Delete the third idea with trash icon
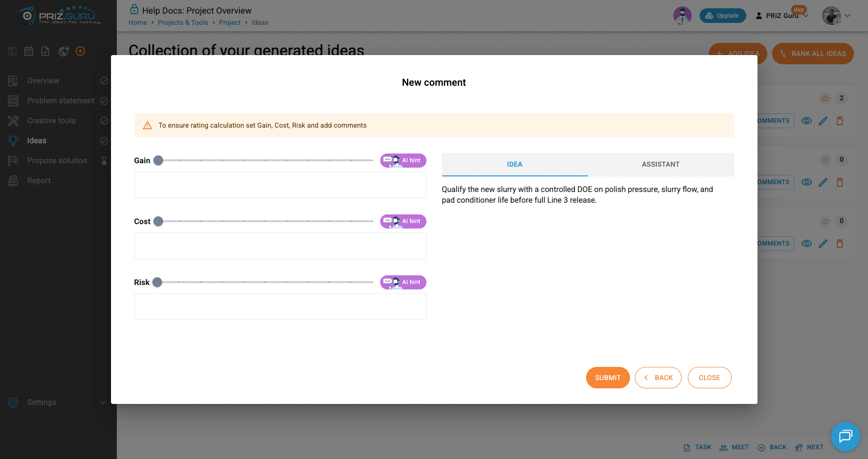The image size is (868, 459). pyautogui.click(x=840, y=244)
